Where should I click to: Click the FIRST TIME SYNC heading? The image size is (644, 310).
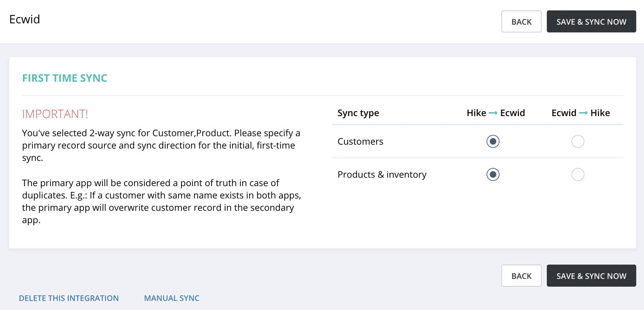[64, 78]
